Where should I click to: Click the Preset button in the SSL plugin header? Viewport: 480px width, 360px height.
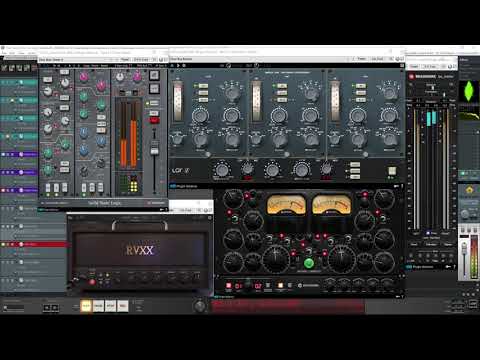pos(125,59)
